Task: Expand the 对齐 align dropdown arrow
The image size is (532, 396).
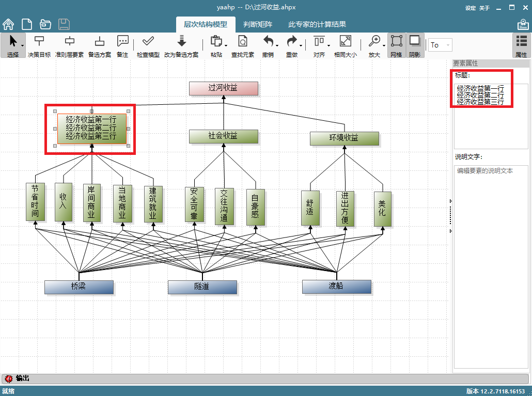Action: (329, 46)
